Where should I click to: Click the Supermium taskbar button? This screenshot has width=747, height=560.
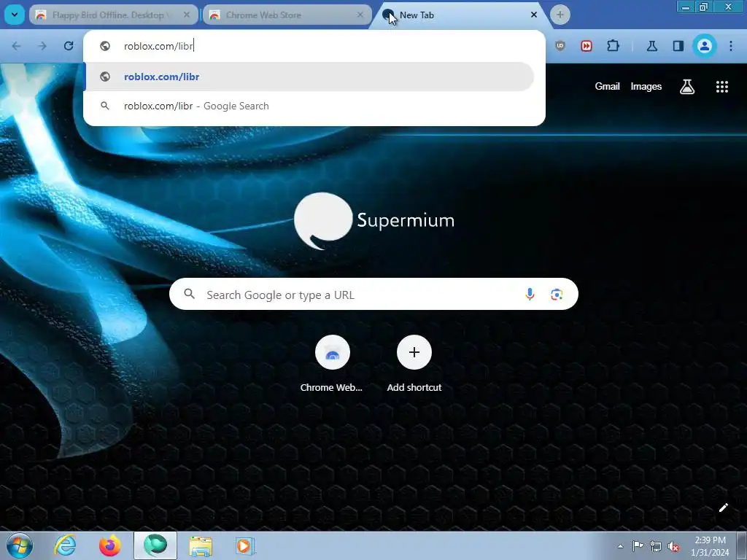(155, 545)
